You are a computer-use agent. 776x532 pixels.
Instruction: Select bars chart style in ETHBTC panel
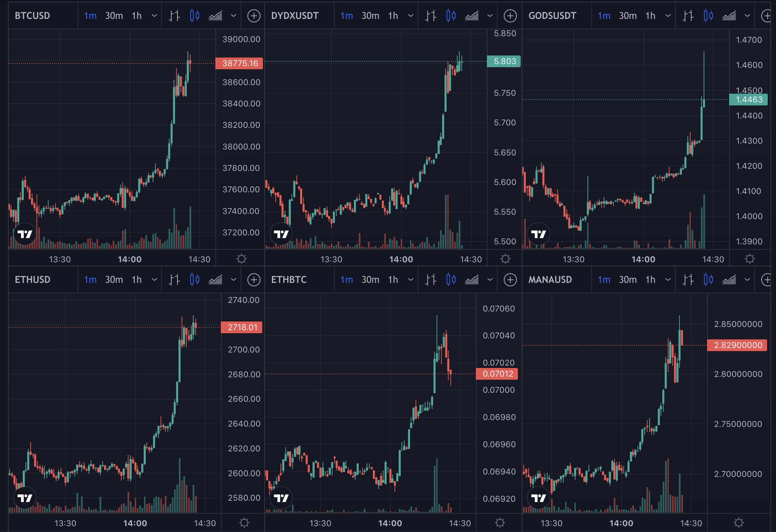(x=431, y=280)
